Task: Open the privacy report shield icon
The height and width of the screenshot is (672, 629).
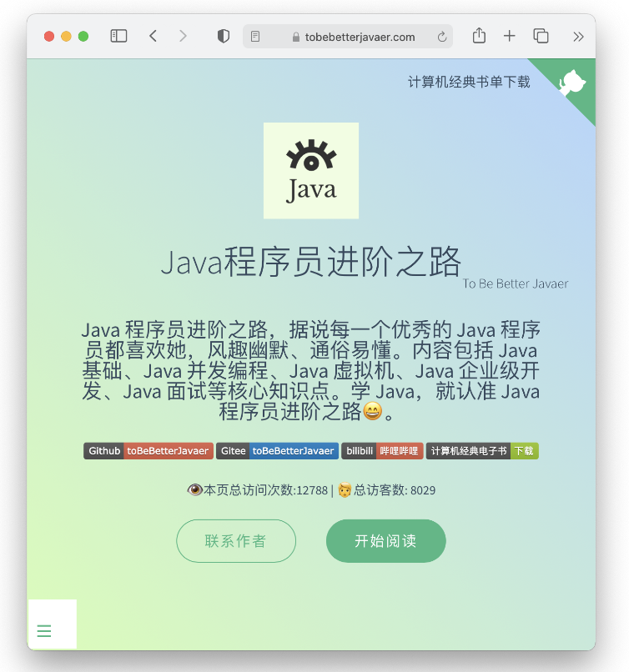Action: (x=224, y=36)
